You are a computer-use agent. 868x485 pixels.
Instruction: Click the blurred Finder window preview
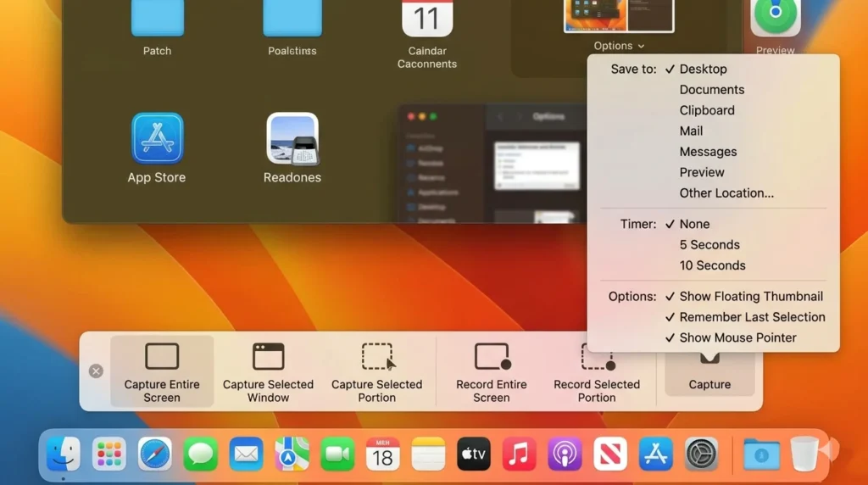click(x=492, y=164)
